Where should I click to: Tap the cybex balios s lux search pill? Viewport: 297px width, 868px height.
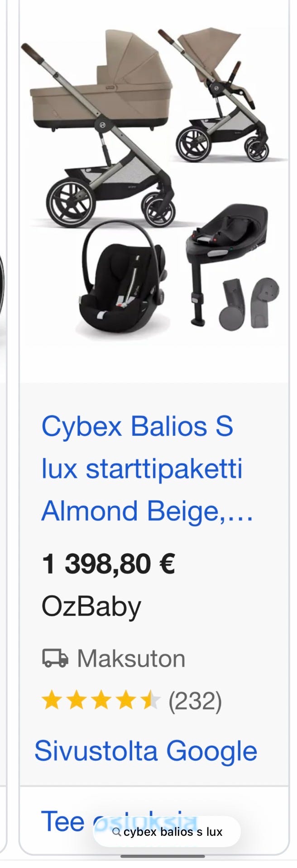coord(167,831)
